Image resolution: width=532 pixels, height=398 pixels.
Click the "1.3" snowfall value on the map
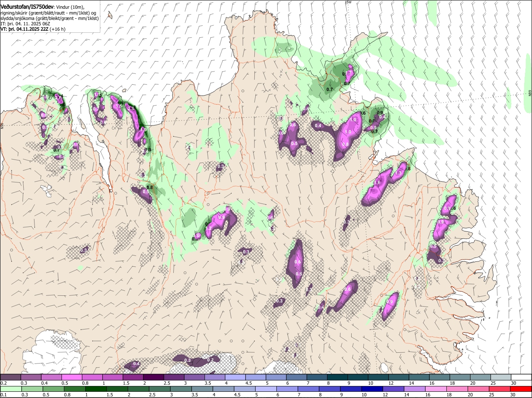(x=398, y=173)
